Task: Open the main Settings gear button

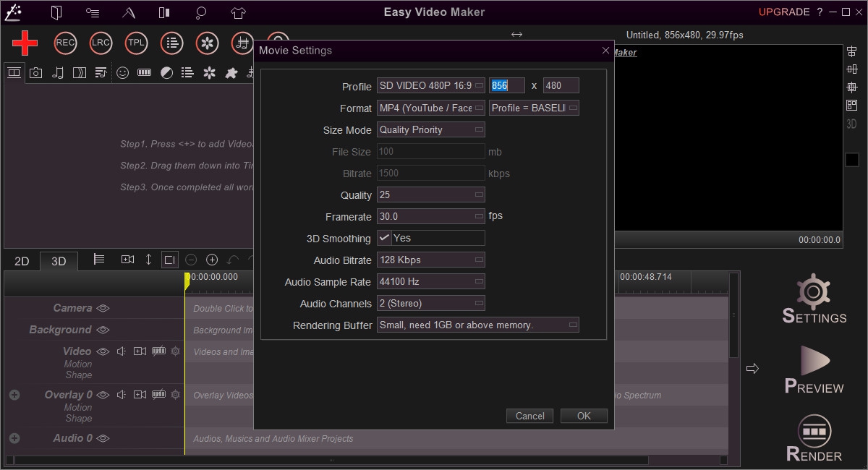Action: click(x=814, y=298)
